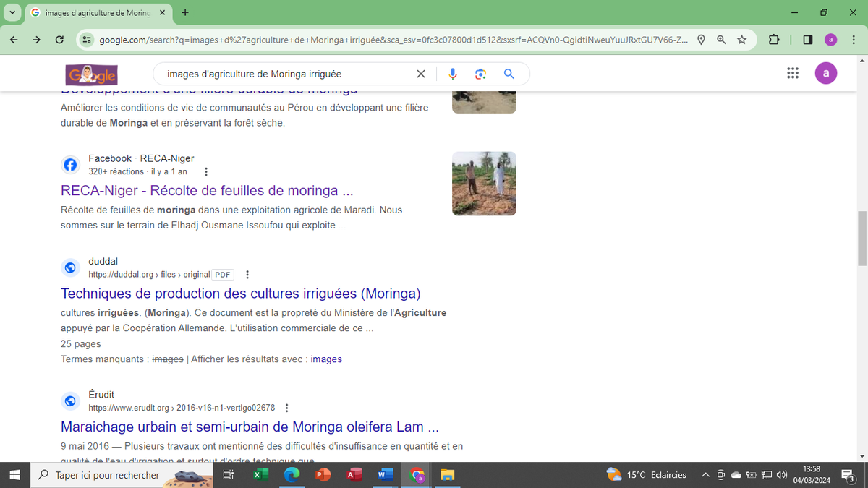
Task: Open the notification center icon
Action: click(849, 475)
